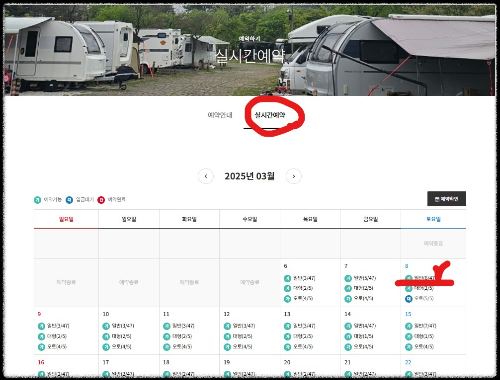Click the blue waiting-status legend icon

point(69,200)
